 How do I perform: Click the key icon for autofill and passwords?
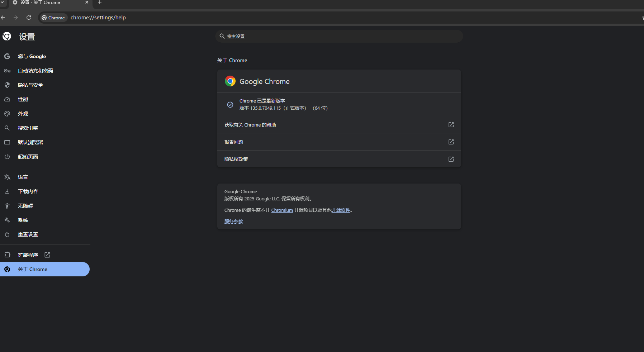pos(7,71)
